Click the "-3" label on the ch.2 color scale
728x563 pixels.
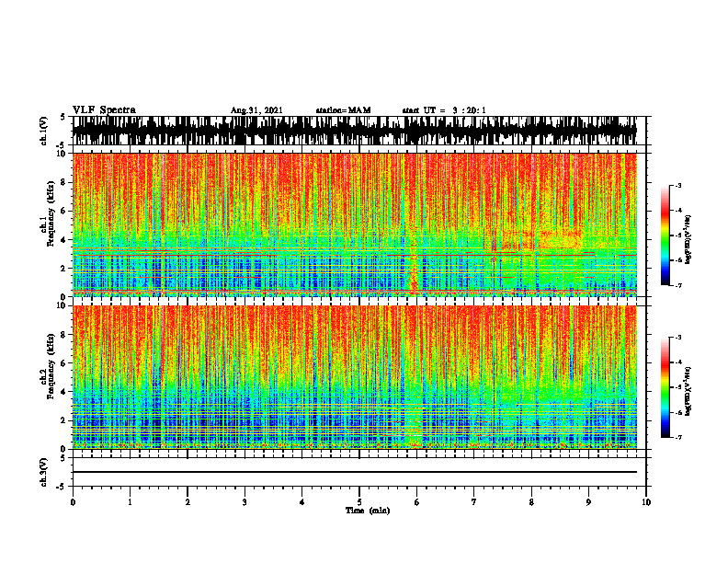point(678,338)
